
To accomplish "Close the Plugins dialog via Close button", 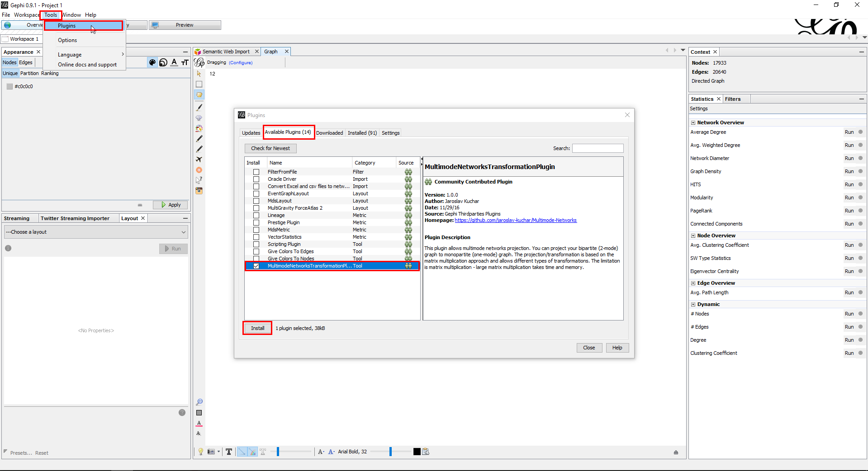I will [x=589, y=348].
